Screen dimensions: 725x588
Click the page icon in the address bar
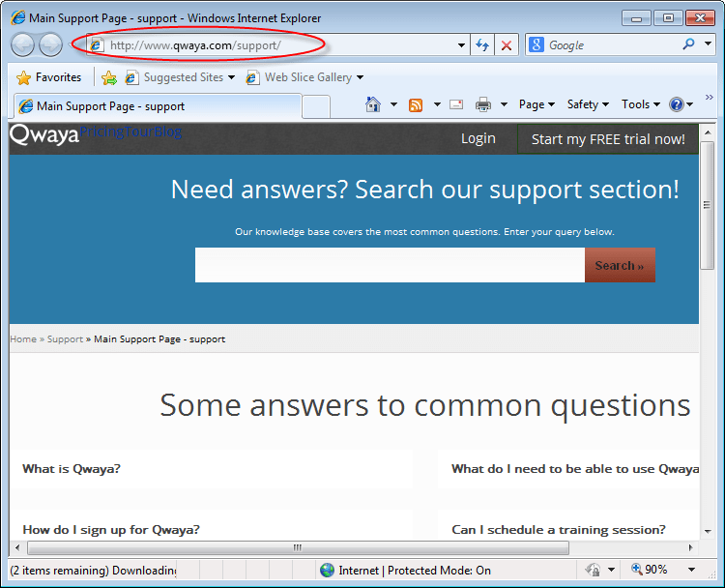[x=96, y=45]
